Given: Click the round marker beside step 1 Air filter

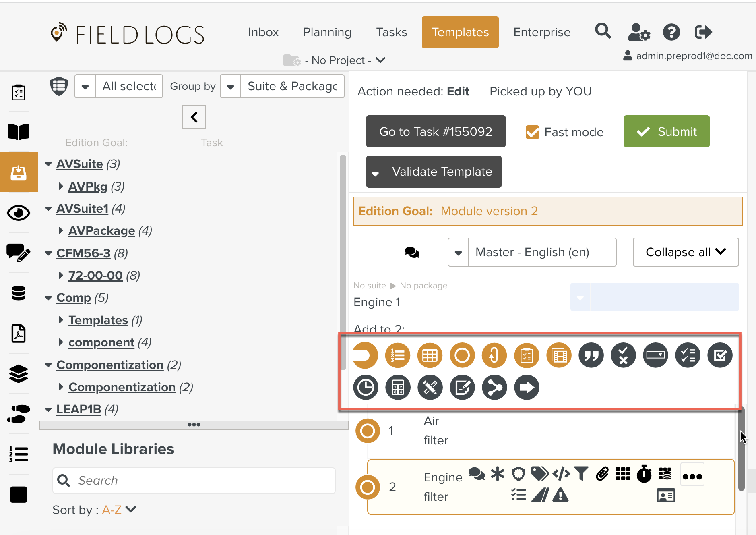Looking at the screenshot, I should tap(368, 431).
